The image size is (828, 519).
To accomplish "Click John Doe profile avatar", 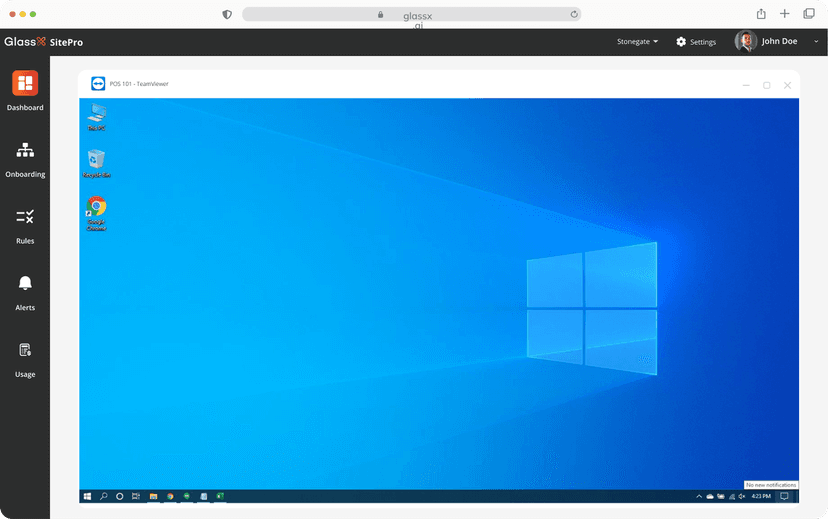I will click(x=746, y=41).
